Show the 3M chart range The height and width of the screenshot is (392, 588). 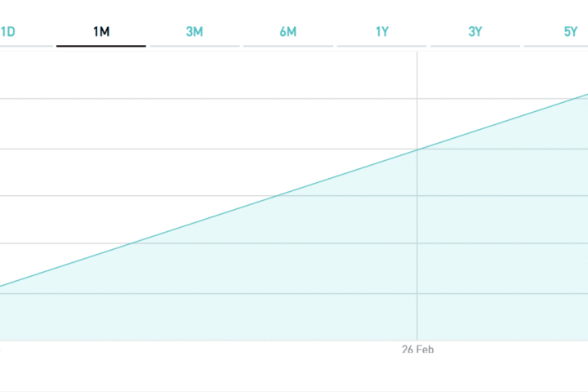point(194,32)
